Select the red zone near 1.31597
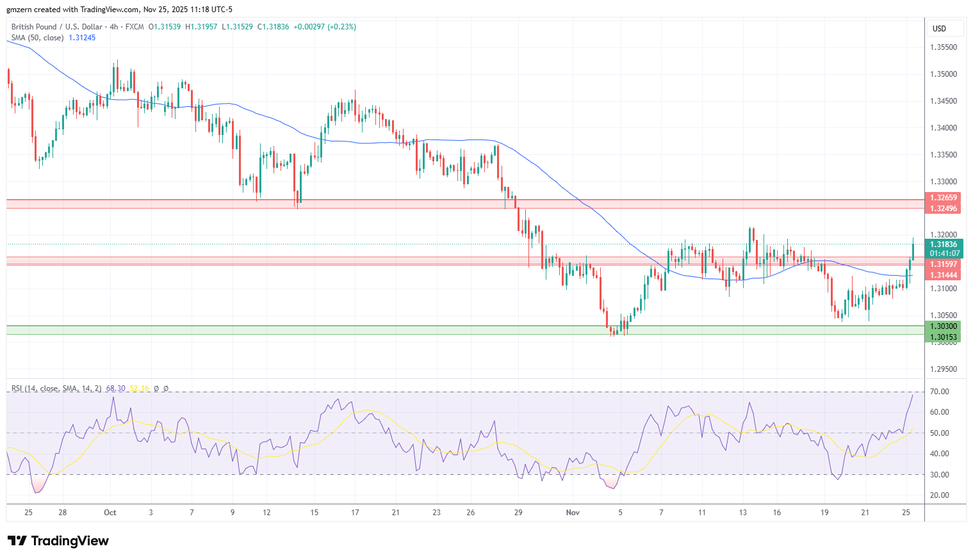Image resolution: width=973 pixels, height=560 pixels. pos(466,261)
